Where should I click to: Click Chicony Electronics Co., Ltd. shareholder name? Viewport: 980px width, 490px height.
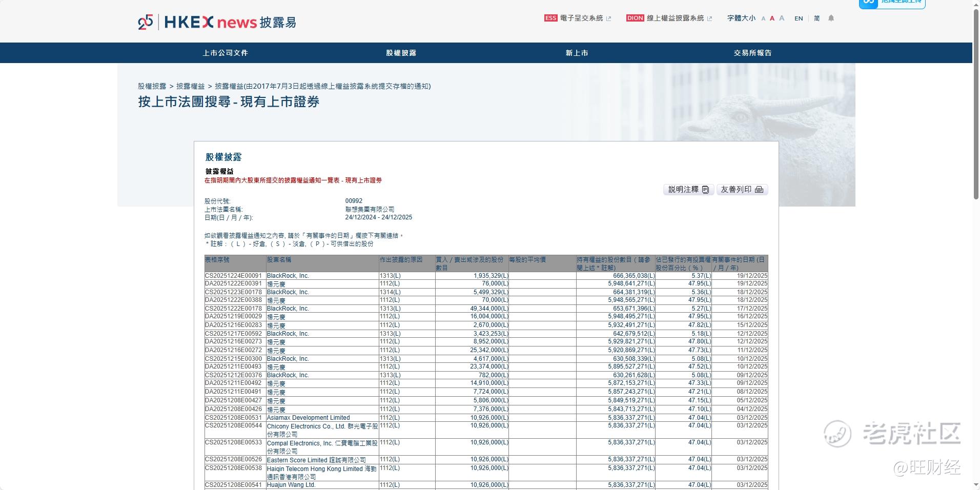pos(322,430)
